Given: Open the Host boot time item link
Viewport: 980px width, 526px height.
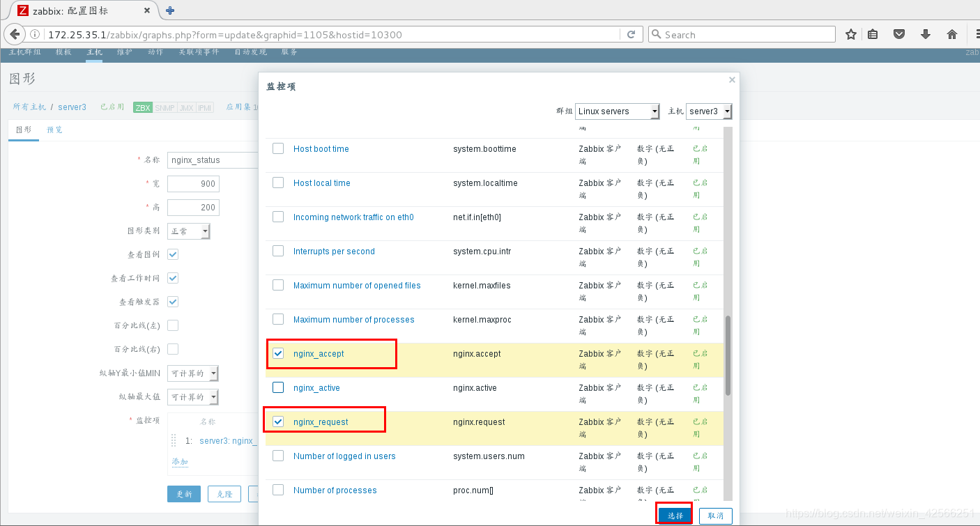Looking at the screenshot, I should (x=321, y=148).
